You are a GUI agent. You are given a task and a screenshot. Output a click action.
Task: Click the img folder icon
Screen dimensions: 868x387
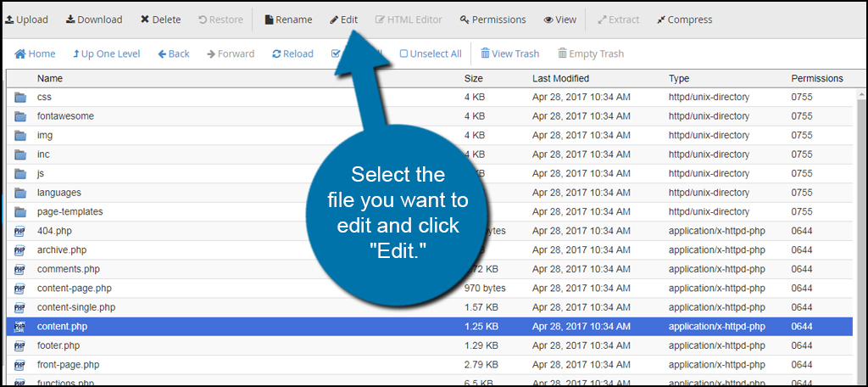[x=20, y=135]
